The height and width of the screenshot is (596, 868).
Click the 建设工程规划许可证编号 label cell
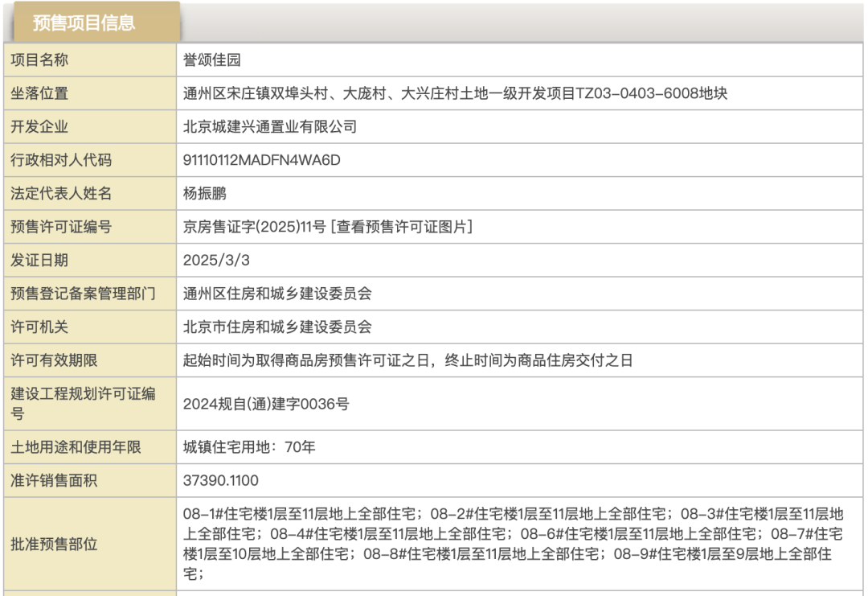[x=90, y=404]
